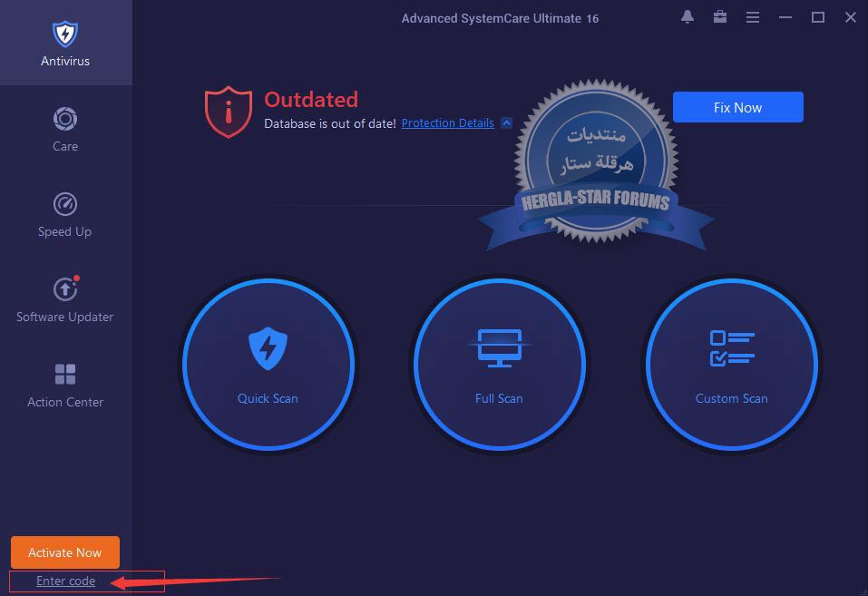
Task: Switch to the Care section
Action: [x=65, y=129]
